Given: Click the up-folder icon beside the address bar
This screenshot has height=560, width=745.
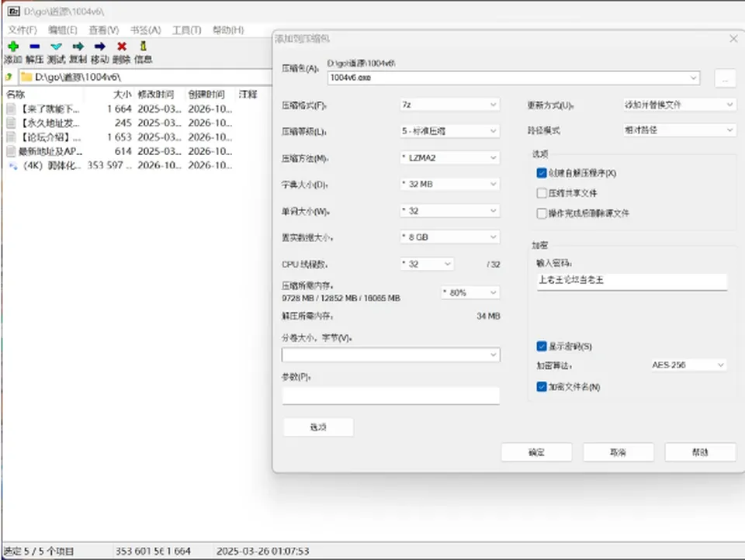Looking at the screenshot, I should [9, 77].
